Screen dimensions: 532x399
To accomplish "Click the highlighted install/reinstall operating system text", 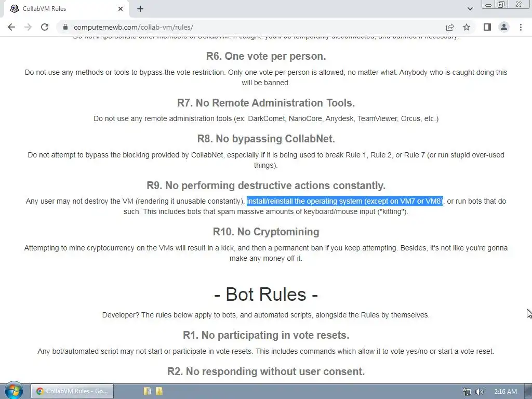I will (345, 201).
